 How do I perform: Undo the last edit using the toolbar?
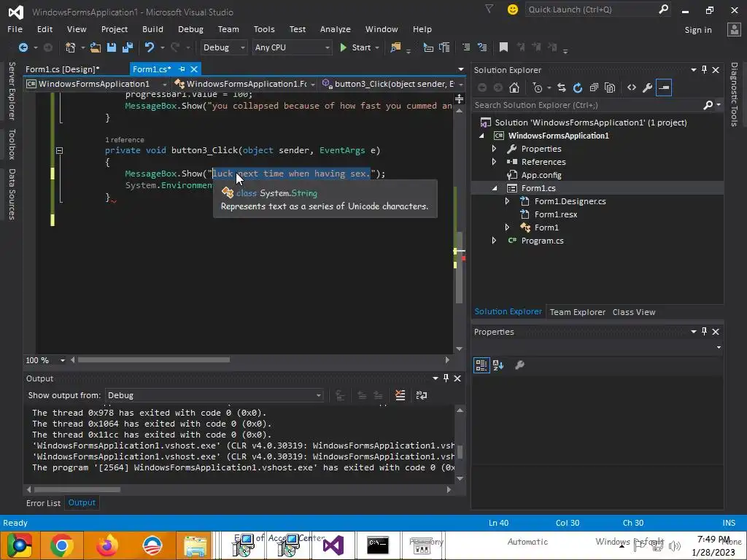pyautogui.click(x=150, y=47)
